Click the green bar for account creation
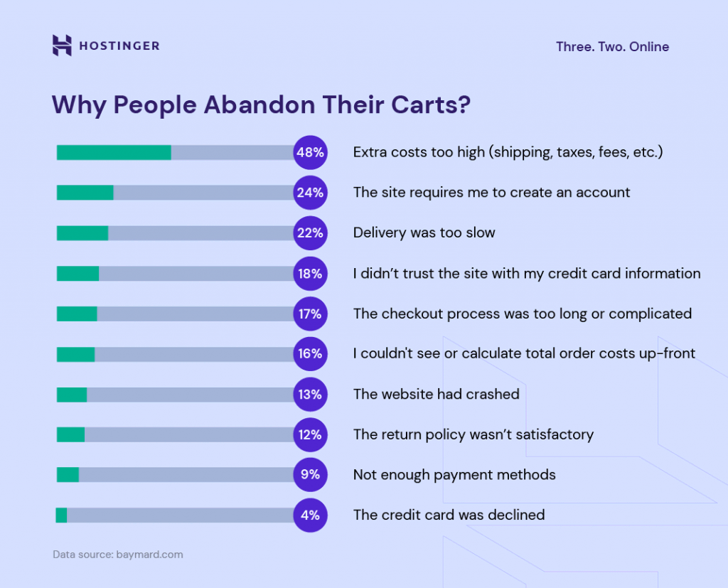The image size is (728, 588). [85, 193]
